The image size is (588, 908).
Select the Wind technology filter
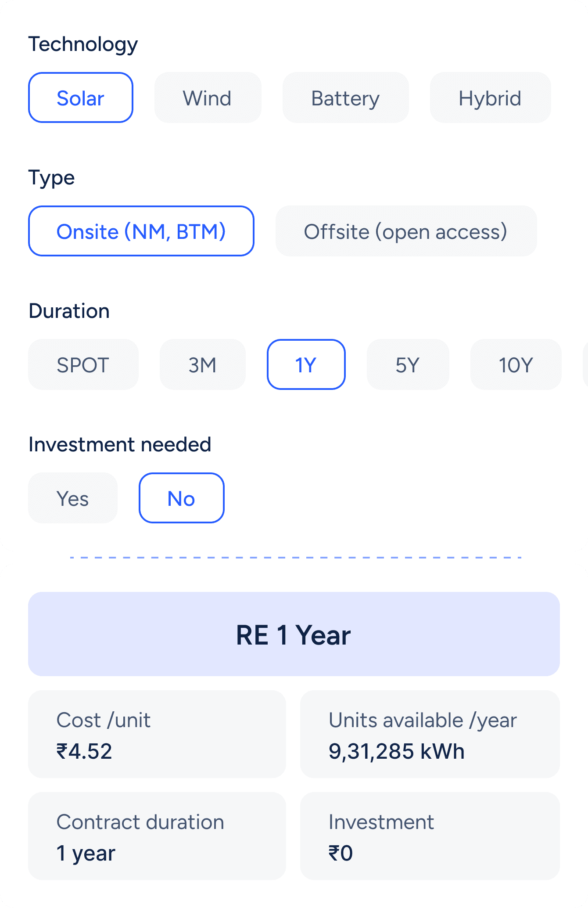pos(208,97)
